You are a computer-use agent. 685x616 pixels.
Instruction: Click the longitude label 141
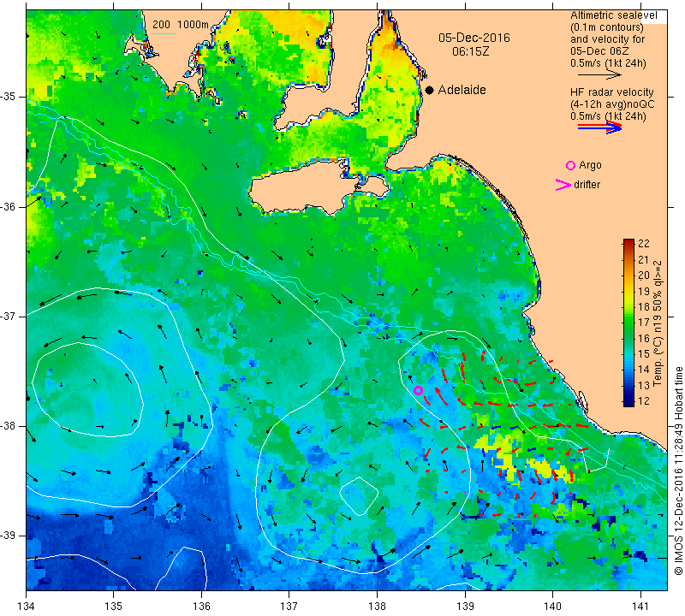pyautogui.click(x=640, y=607)
